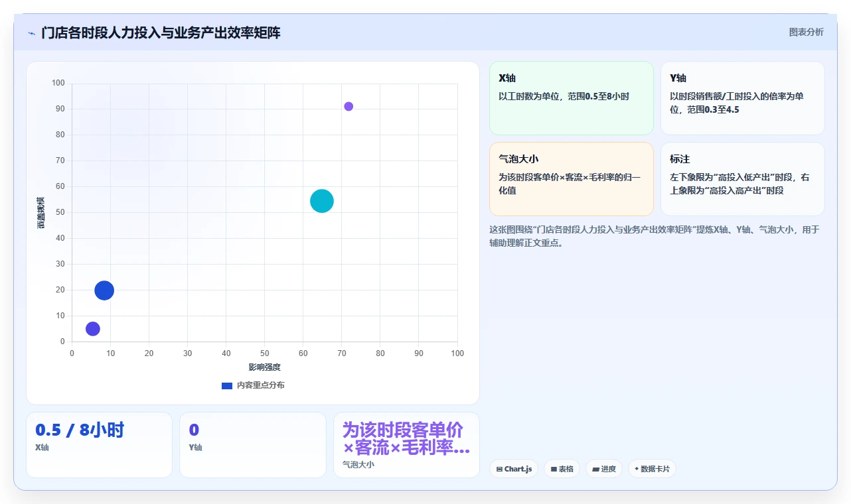Open the 标注 info card
This screenshot has height=504, width=851.
pyautogui.click(x=742, y=179)
